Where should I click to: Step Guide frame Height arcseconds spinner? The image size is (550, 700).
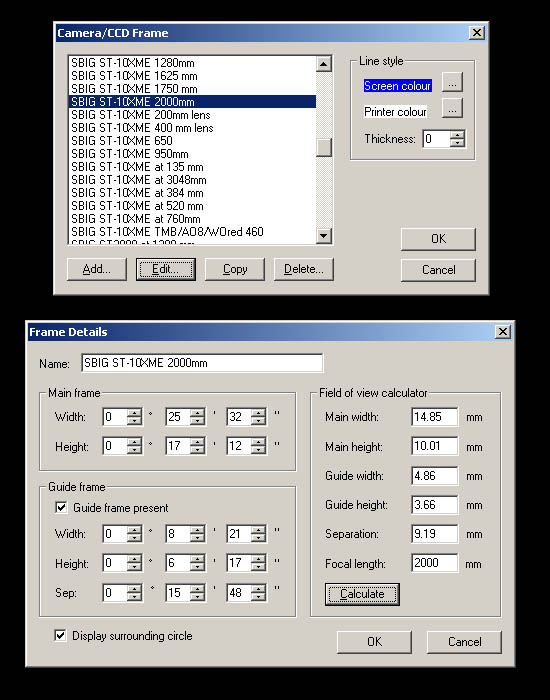(258, 563)
